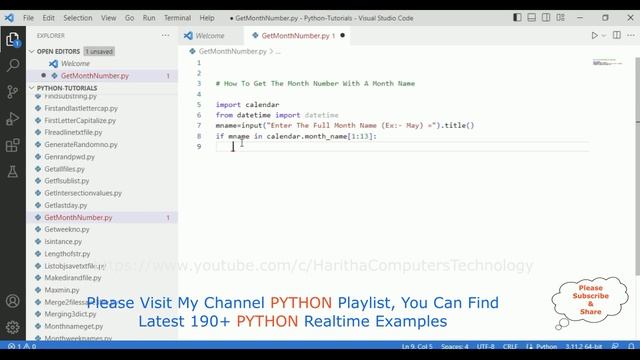
Task: Open Isintance.py file
Action: point(63,242)
